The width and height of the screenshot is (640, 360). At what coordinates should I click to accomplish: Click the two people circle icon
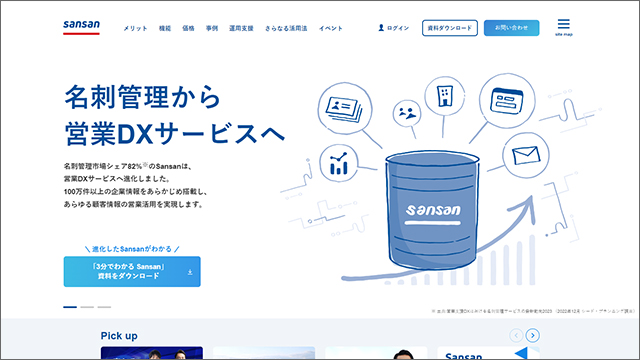(x=407, y=113)
